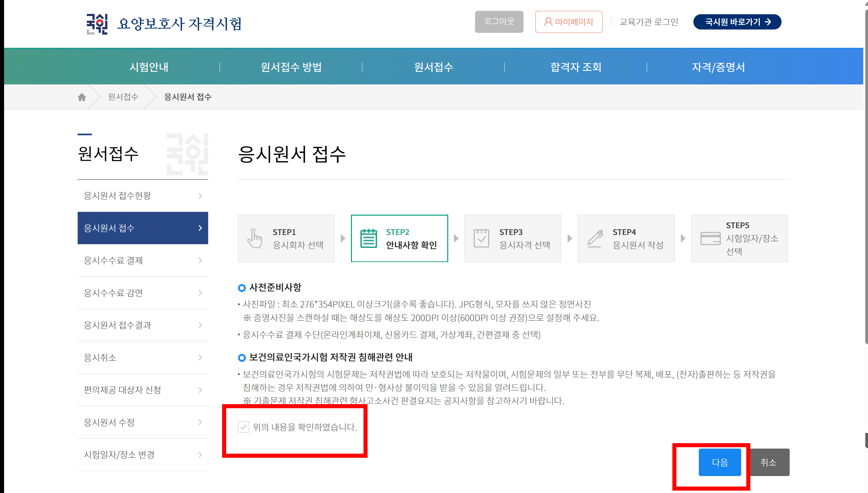Viewport: 868px width, 493px height.
Task: Open the 교육기관 로그인 link
Action: coord(649,22)
